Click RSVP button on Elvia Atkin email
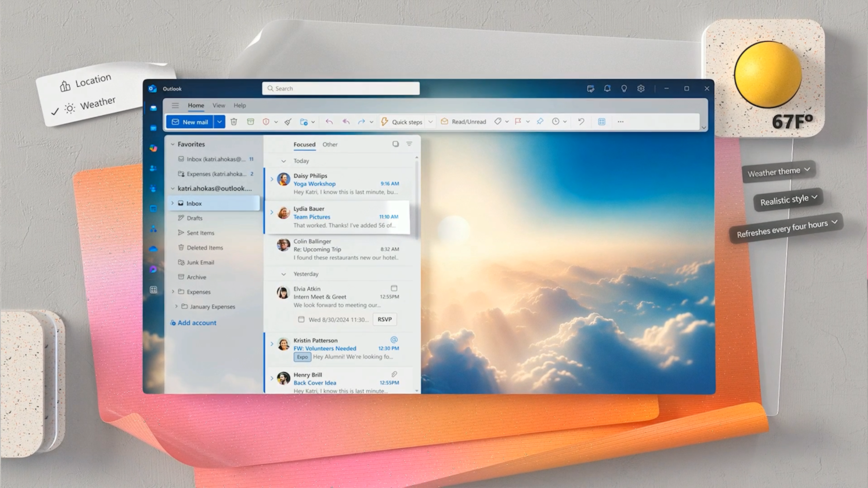Viewport: 868px width, 488px height. (x=385, y=319)
